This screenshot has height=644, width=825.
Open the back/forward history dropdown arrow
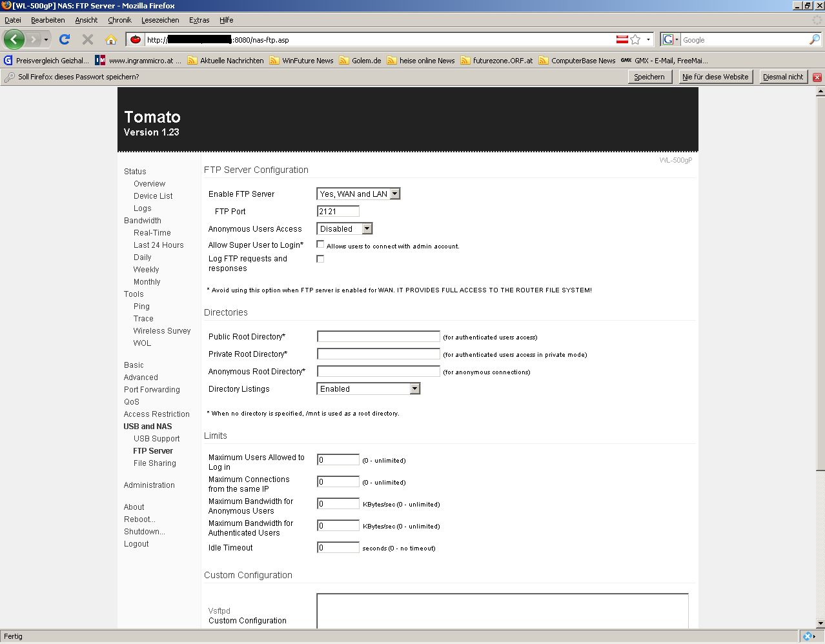tap(46, 39)
